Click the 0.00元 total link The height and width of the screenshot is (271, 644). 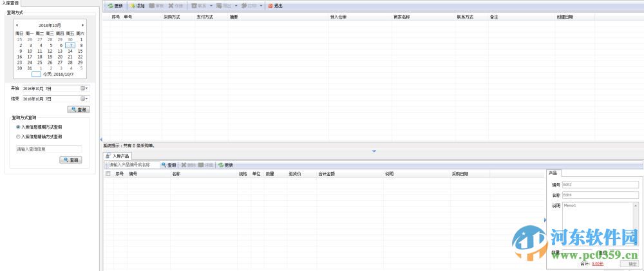[598, 264]
